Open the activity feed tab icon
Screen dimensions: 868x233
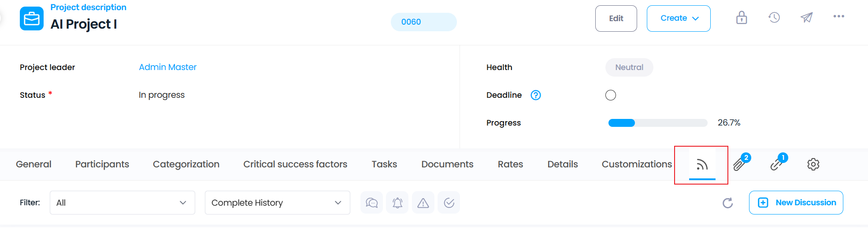[x=702, y=165]
